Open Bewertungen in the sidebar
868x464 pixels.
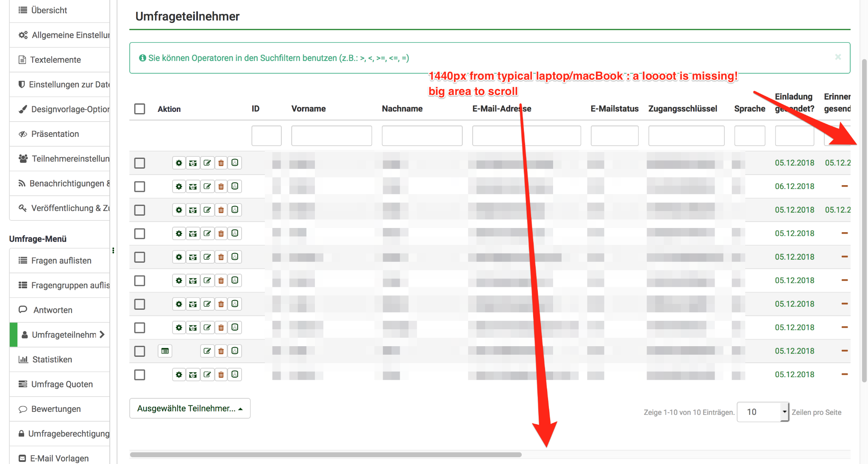pos(59,409)
